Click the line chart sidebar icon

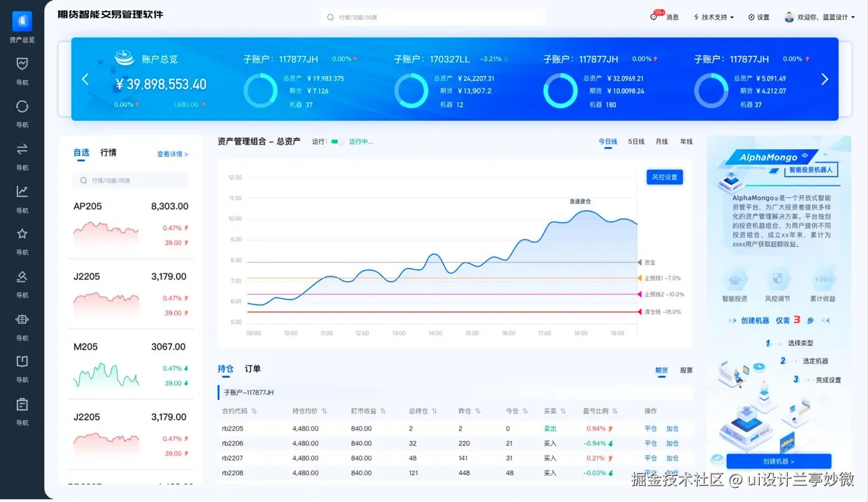click(22, 191)
